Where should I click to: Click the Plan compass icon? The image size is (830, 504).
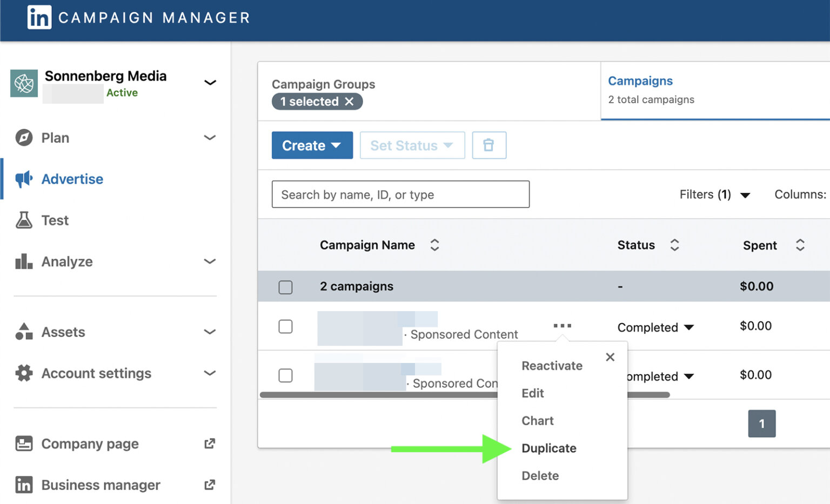(24, 138)
